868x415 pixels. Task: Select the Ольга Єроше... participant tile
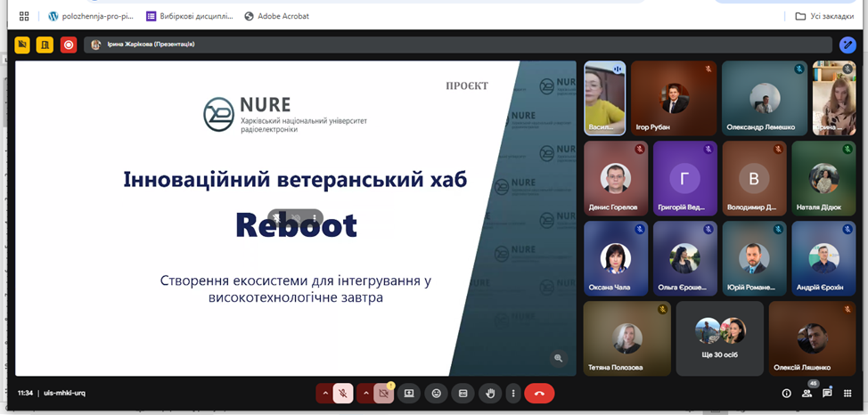pyautogui.click(x=684, y=258)
